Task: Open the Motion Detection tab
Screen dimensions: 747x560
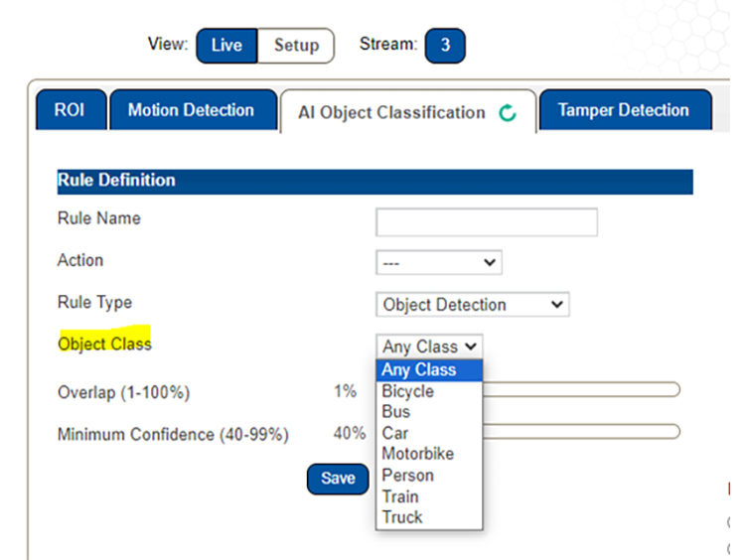Action: 191,111
